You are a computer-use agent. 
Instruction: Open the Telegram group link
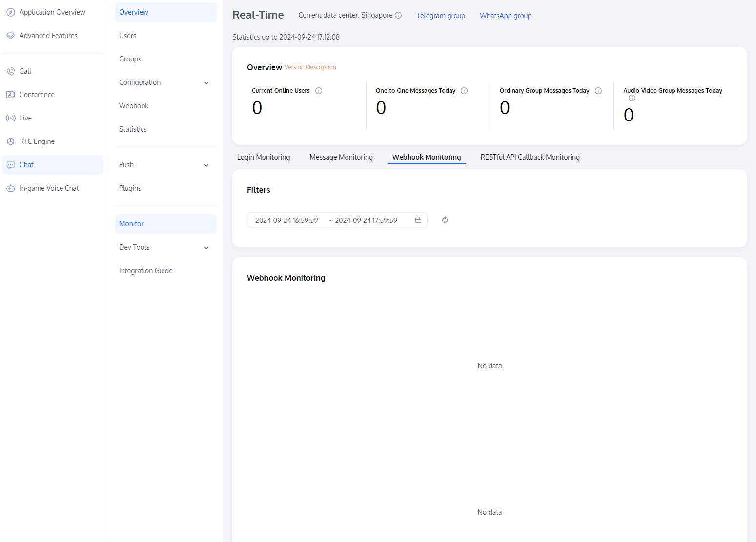[441, 16]
